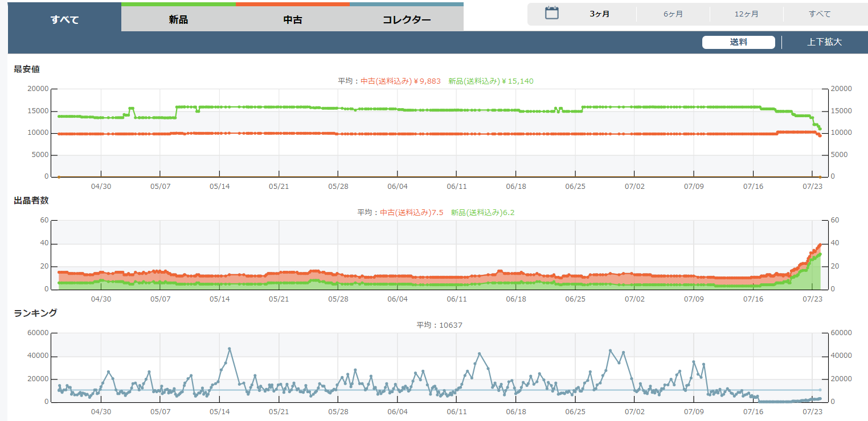Toggle the 送料 shipping button
This screenshot has height=421, width=868.
coord(738,42)
